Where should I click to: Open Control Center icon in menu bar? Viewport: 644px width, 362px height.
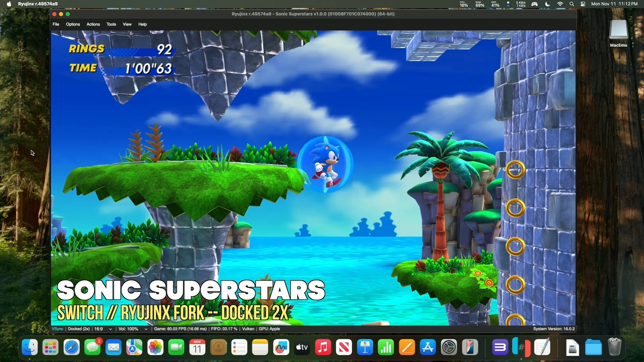[x=583, y=4]
